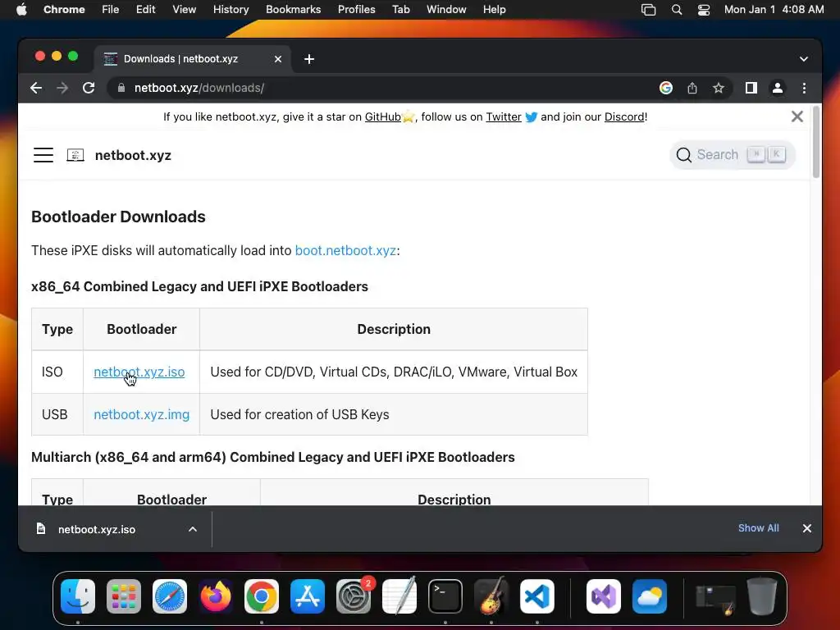
Task: Open the Bookmarks menu
Action: coord(293,9)
